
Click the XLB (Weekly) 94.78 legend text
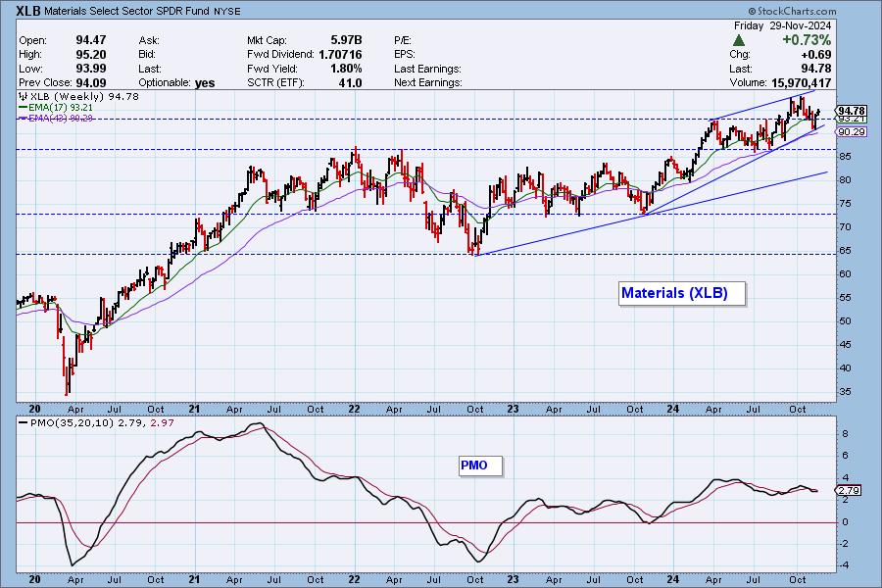84,96
